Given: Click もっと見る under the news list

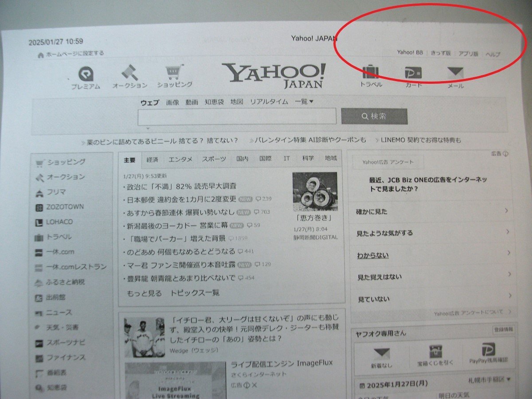Looking at the screenshot, I should (145, 293).
